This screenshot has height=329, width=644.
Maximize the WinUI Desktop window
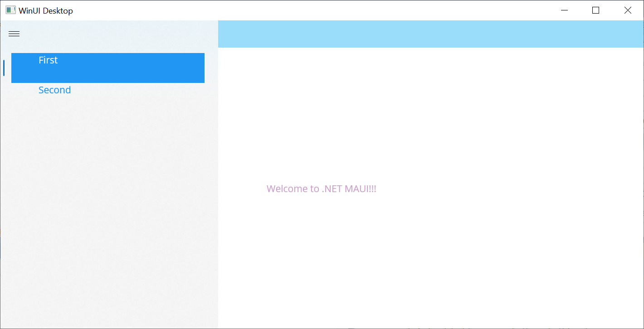pyautogui.click(x=595, y=10)
